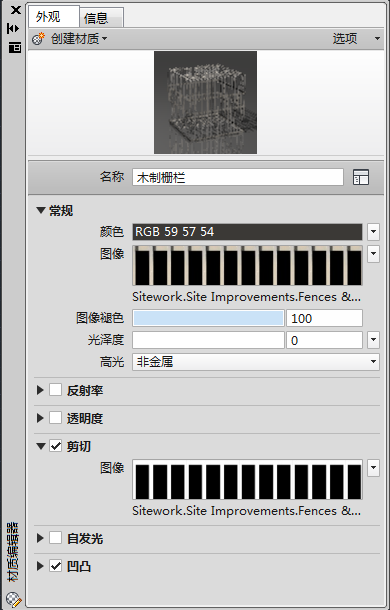This screenshot has width=390, height=610.
Task: Click the 光泽度 slider bar
Action: (x=208, y=340)
